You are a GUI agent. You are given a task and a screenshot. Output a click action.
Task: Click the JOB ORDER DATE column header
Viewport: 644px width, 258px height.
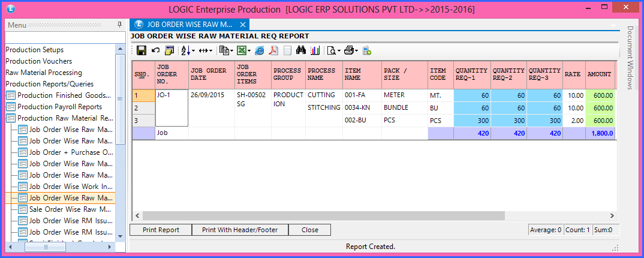click(x=212, y=74)
